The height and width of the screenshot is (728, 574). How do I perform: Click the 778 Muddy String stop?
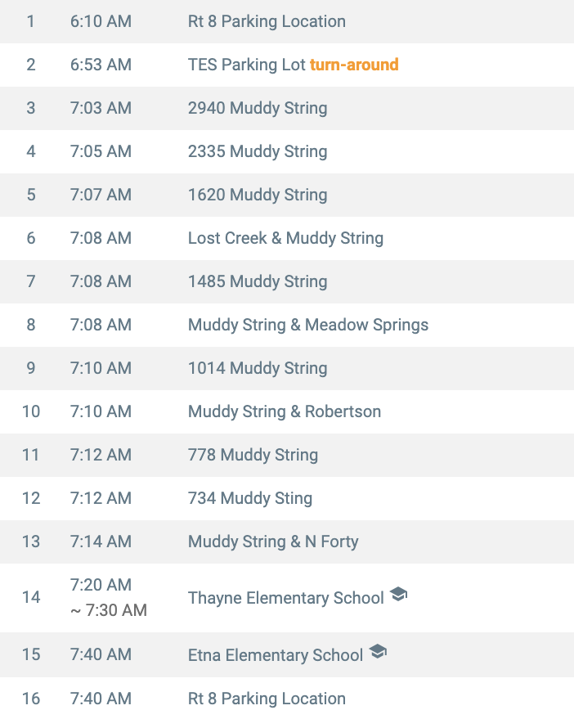pyautogui.click(x=253, y=455)
